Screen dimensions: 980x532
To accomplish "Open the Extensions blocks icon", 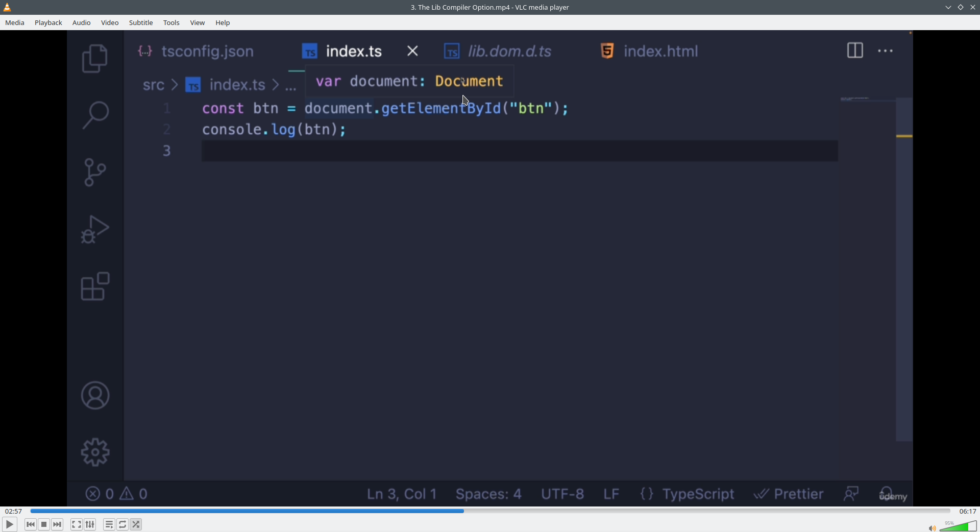I will click(x=95, y=286).
